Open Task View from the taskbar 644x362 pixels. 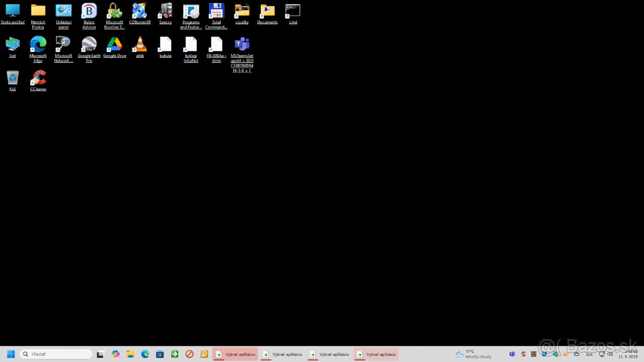tap(100, 354)
